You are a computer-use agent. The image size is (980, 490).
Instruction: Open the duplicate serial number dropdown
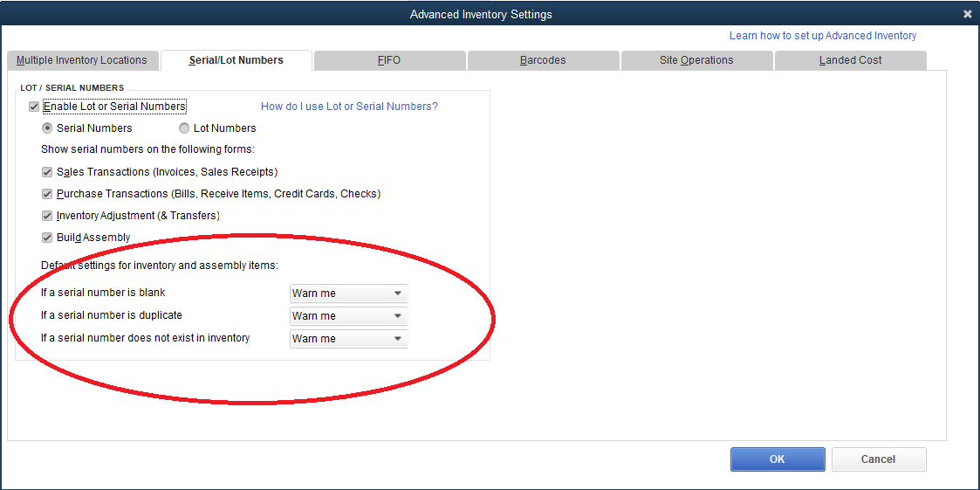coord(348,316)
